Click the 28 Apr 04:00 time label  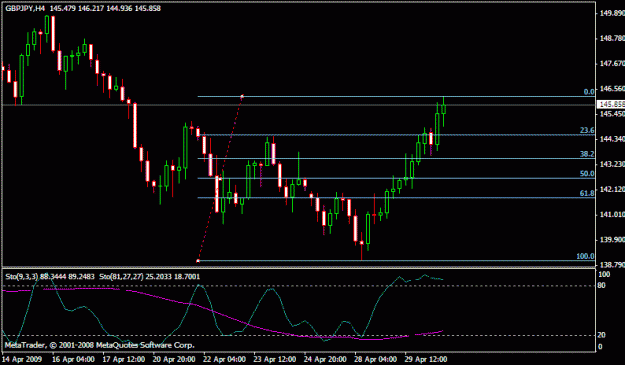[x=376, y=359]
